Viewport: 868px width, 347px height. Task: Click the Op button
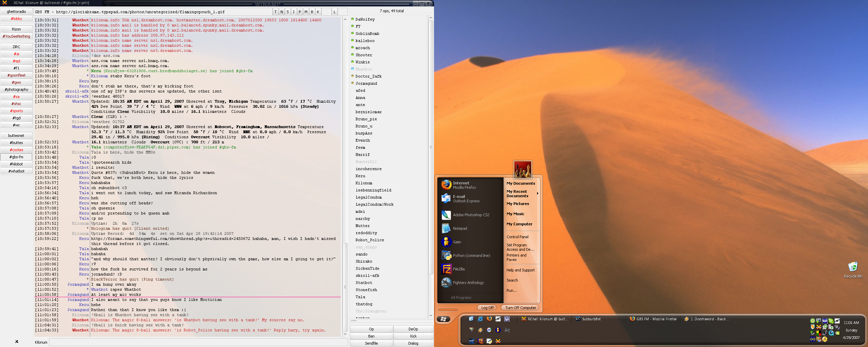tap(371, 329)
